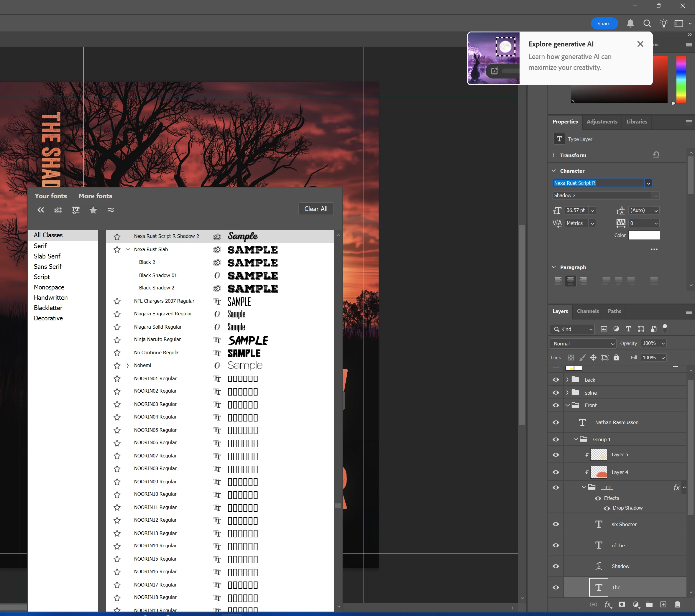This screenshot has height=616, width=695.
Task: Click the Adobe Fonts filter icon
Action: pyautogui.click(x=58, y=210)
